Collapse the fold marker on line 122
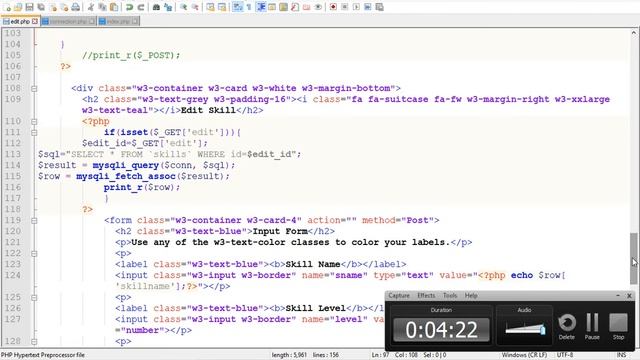 [x=34, y=254]
